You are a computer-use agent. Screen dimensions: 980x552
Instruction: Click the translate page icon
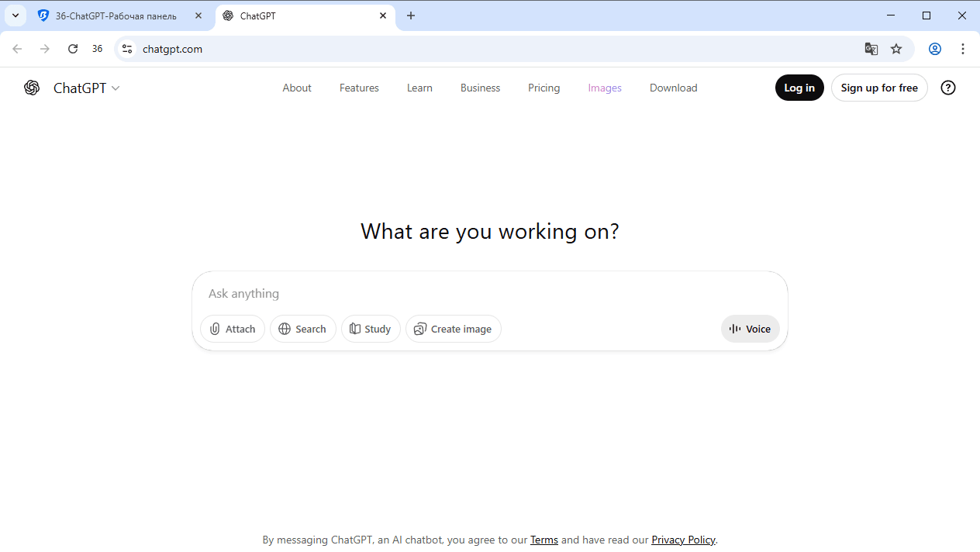coord(871,49)
